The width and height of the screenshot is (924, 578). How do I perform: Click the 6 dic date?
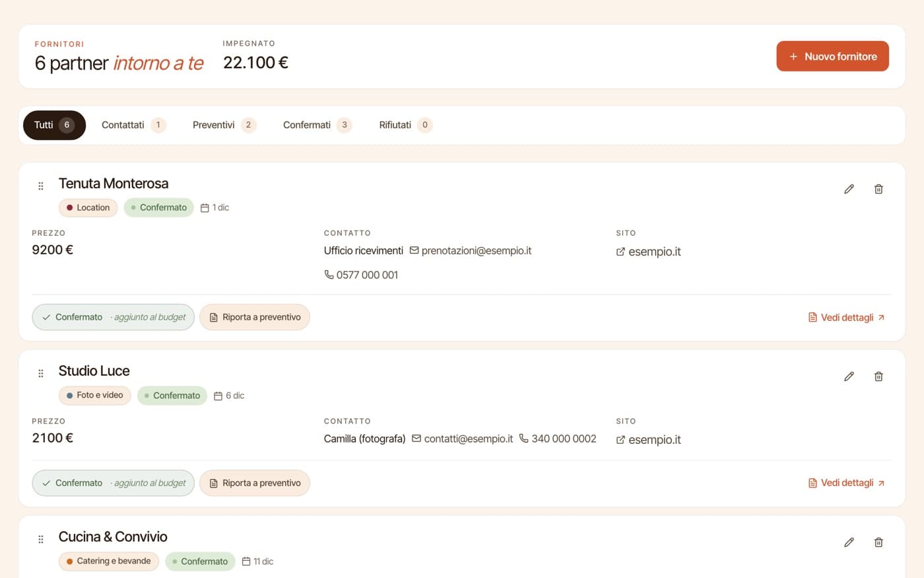click(x=229, y=396)
